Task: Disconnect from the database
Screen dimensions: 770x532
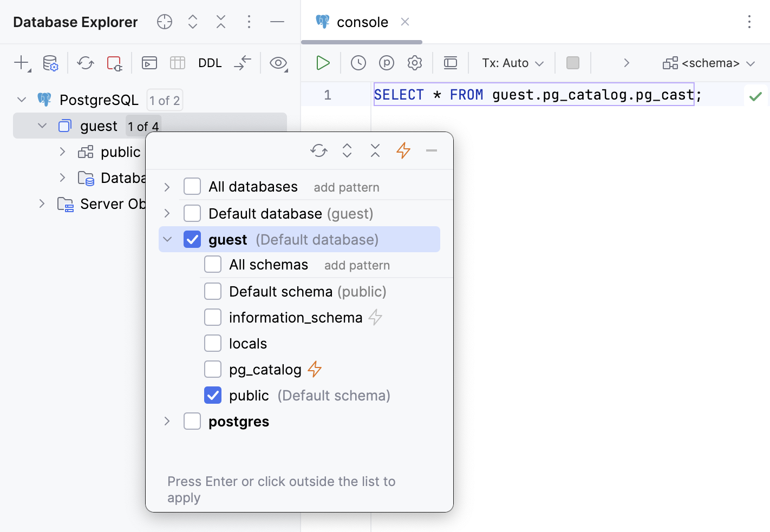Action: pos(114,63)
